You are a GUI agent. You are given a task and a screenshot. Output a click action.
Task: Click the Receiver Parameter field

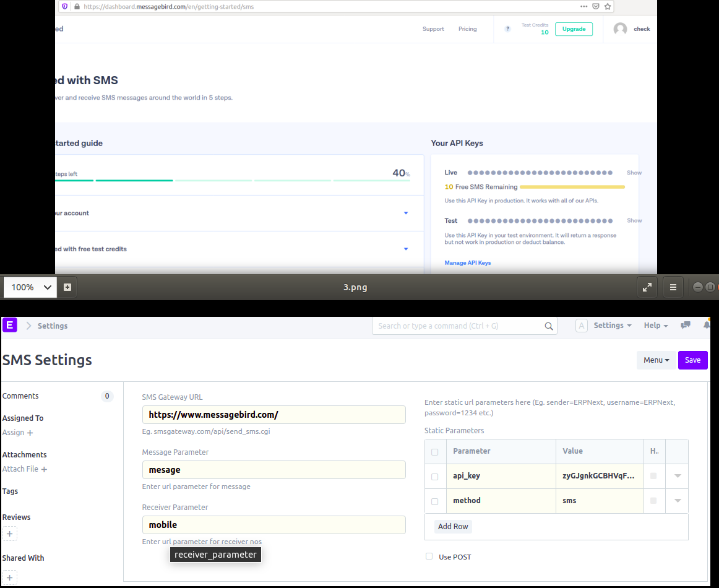273,525
